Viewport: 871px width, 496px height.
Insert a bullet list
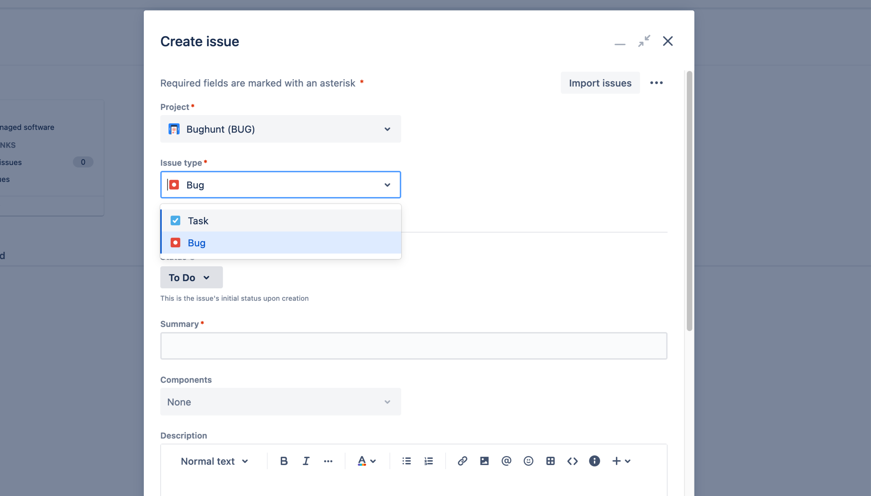click(407, 461)
